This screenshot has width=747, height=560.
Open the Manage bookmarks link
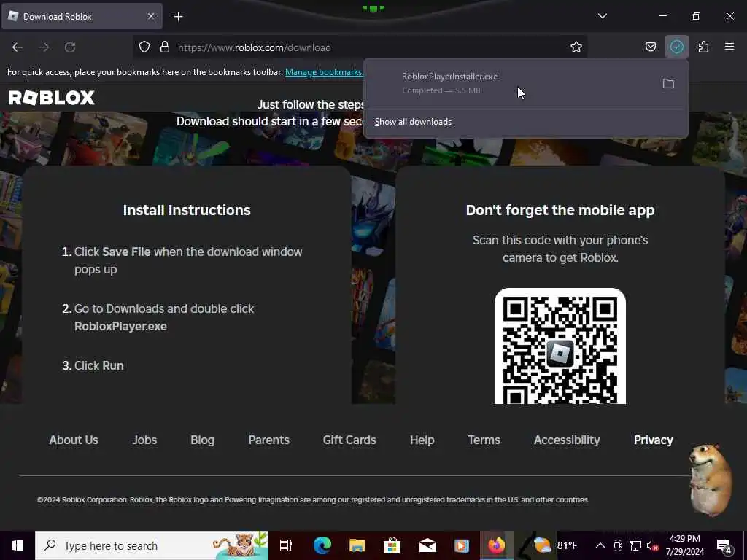point(324,72)
